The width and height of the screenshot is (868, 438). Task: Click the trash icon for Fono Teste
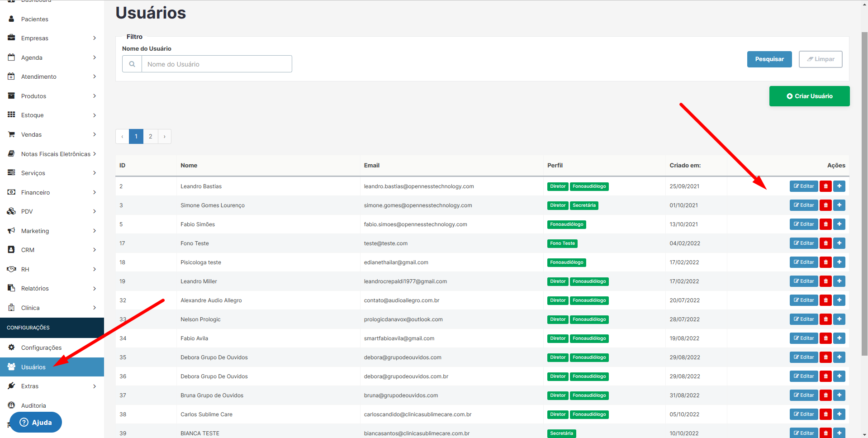click(825, 243)
